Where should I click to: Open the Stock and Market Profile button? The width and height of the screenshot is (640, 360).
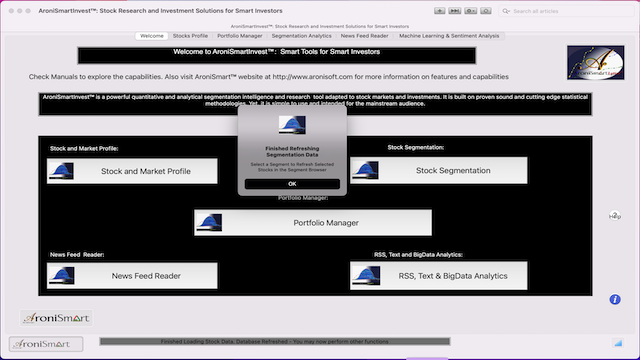(132, 171)
